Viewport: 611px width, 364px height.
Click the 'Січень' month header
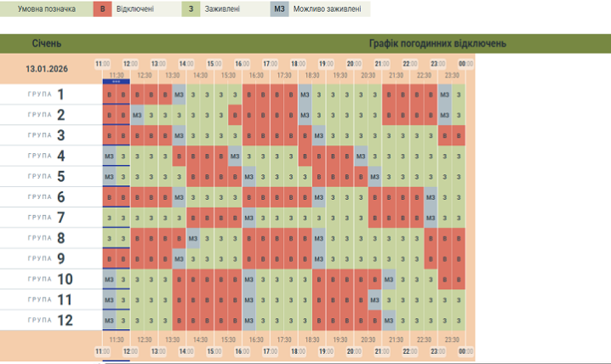tap(47, 43)
